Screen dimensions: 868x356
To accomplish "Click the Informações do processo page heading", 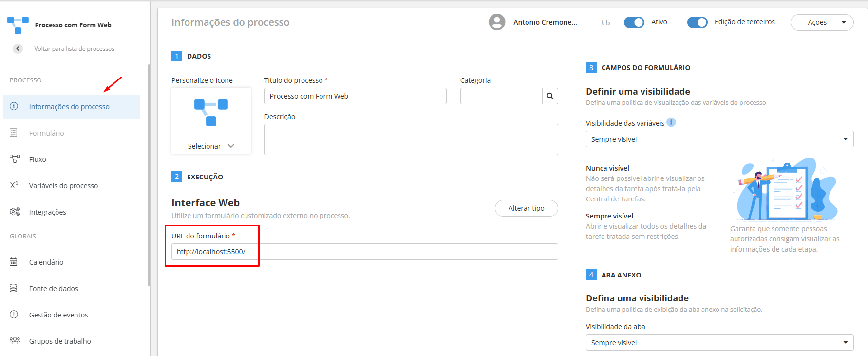I will [230, 22].
